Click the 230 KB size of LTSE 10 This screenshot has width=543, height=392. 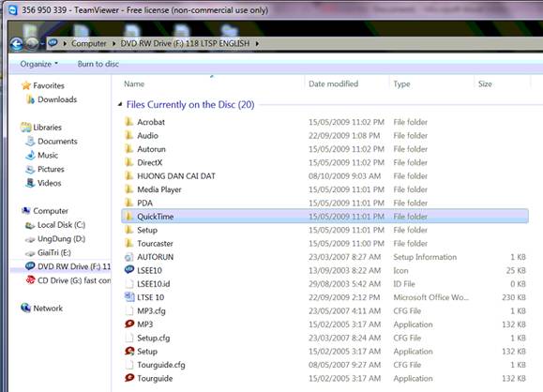514,297
